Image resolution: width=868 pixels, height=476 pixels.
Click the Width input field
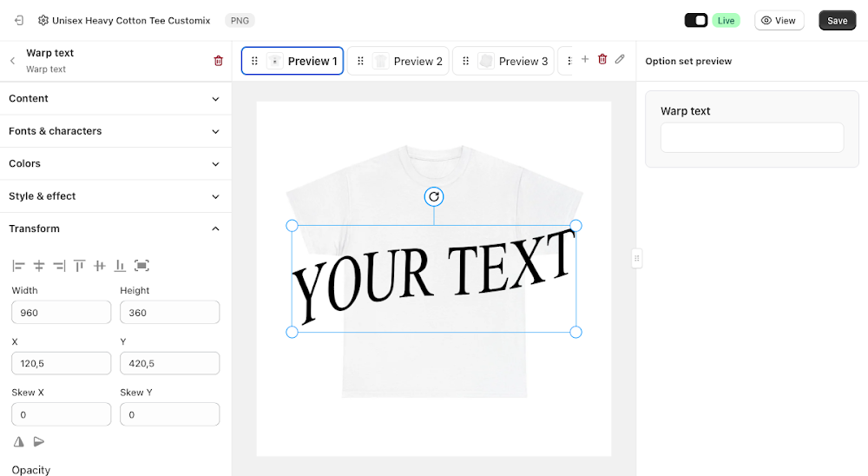pyautogui.click(x=62, y=313)
